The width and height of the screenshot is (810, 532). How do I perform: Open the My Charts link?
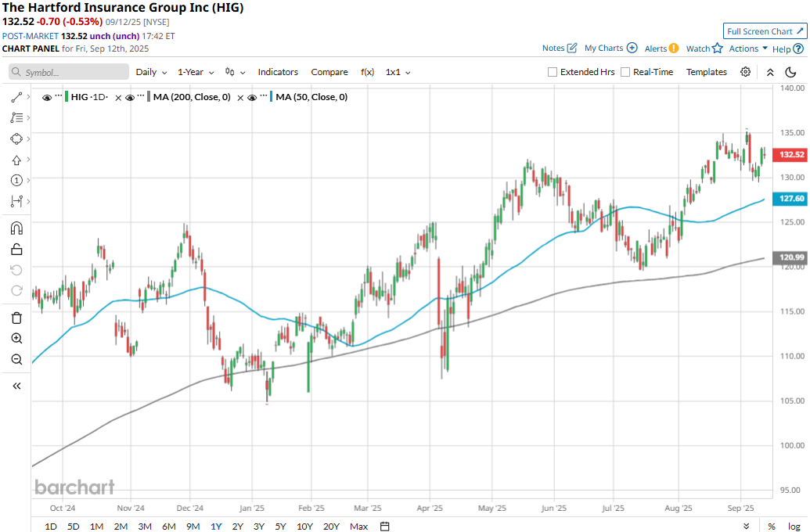(x=604, y=48)
